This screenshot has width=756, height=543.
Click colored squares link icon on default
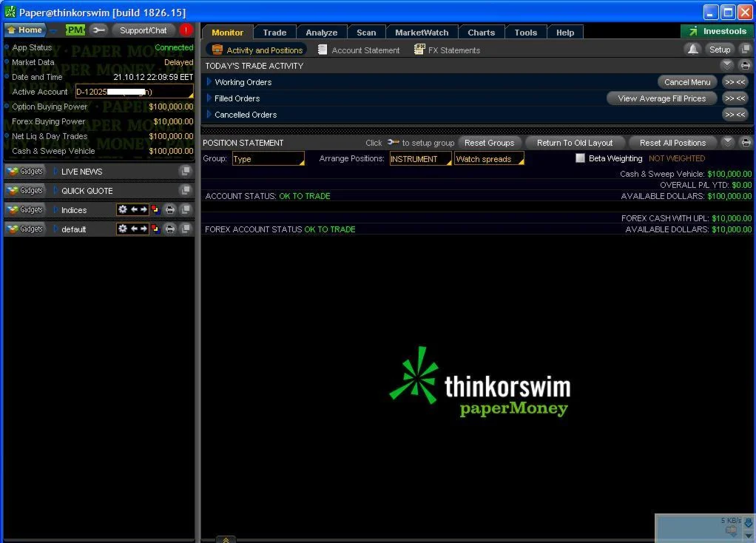[155, 229]
